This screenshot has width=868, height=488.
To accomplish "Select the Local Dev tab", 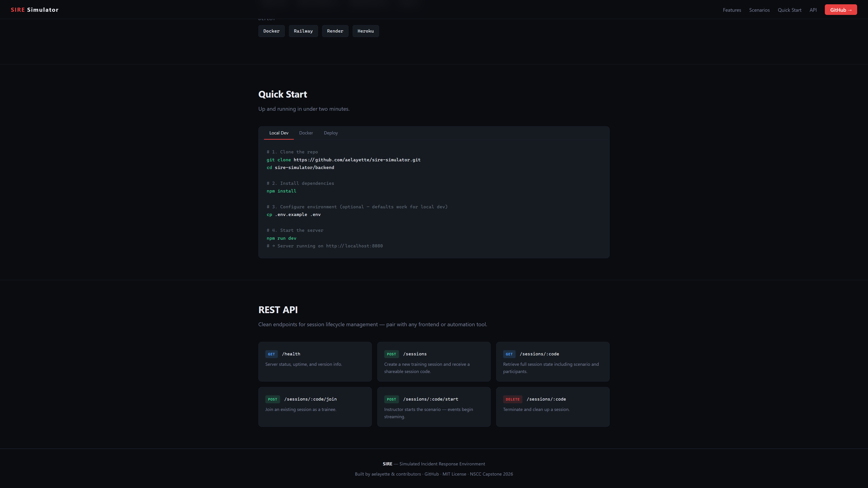I will [x=279, y=133].
